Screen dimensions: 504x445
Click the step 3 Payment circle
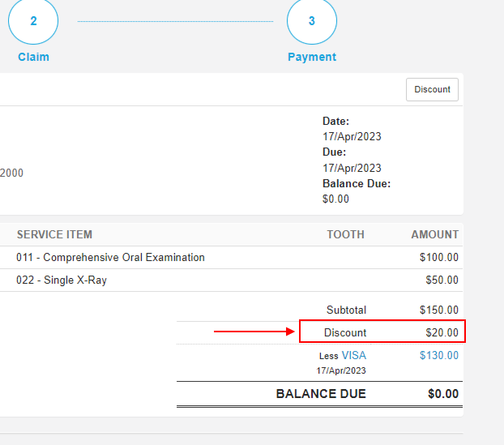coord(312,20)
